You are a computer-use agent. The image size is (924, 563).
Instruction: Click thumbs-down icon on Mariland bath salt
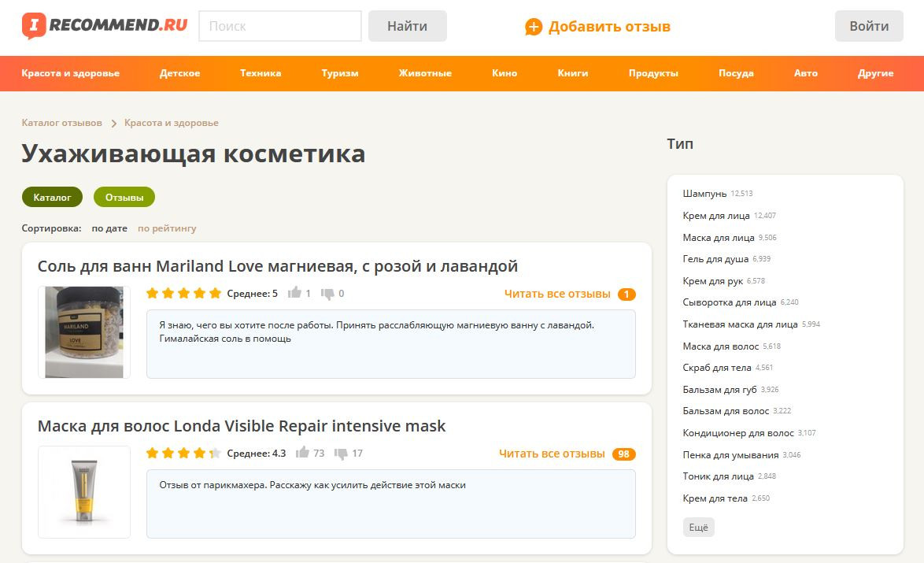point(328,294)
